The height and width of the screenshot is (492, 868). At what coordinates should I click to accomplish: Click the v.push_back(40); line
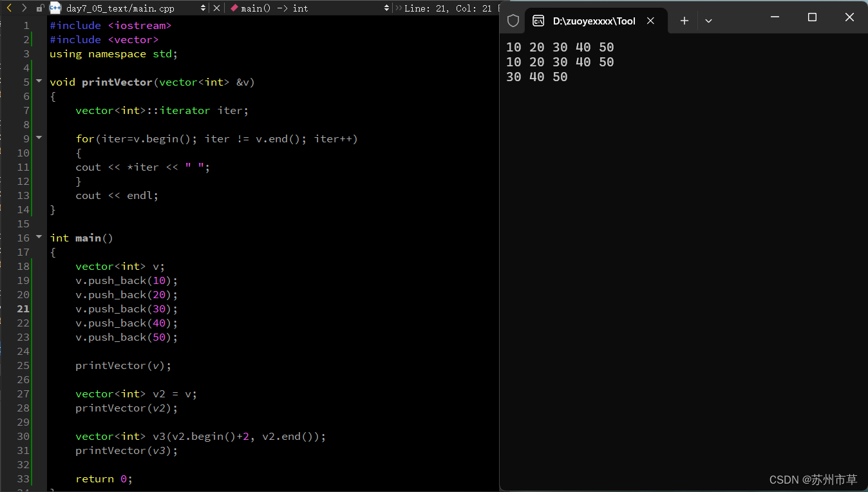pos(126,323)
